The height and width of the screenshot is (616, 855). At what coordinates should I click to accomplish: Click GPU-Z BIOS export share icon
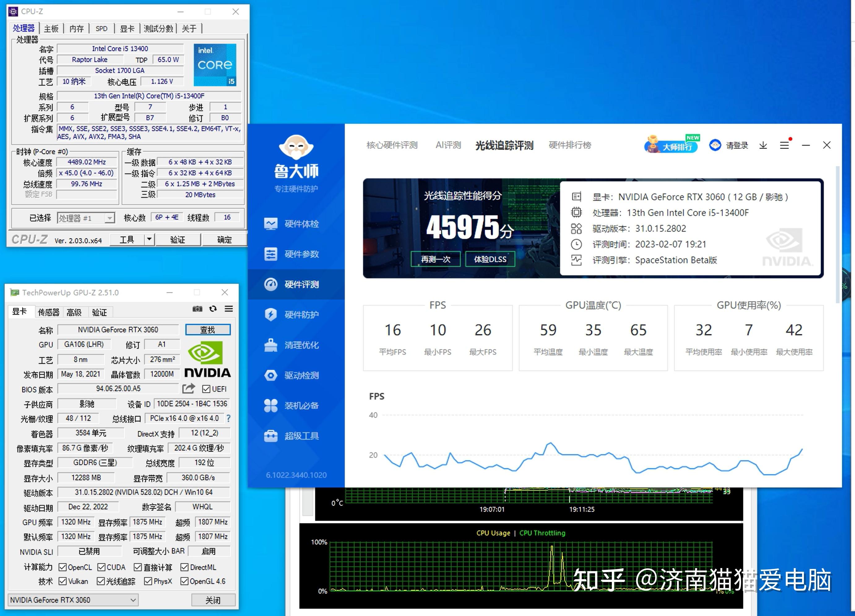[x=188, y=388]
